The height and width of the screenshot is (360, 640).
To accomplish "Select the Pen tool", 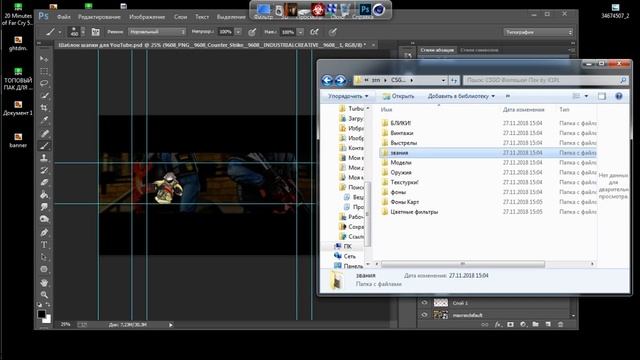I will click(x=44, y=233).
